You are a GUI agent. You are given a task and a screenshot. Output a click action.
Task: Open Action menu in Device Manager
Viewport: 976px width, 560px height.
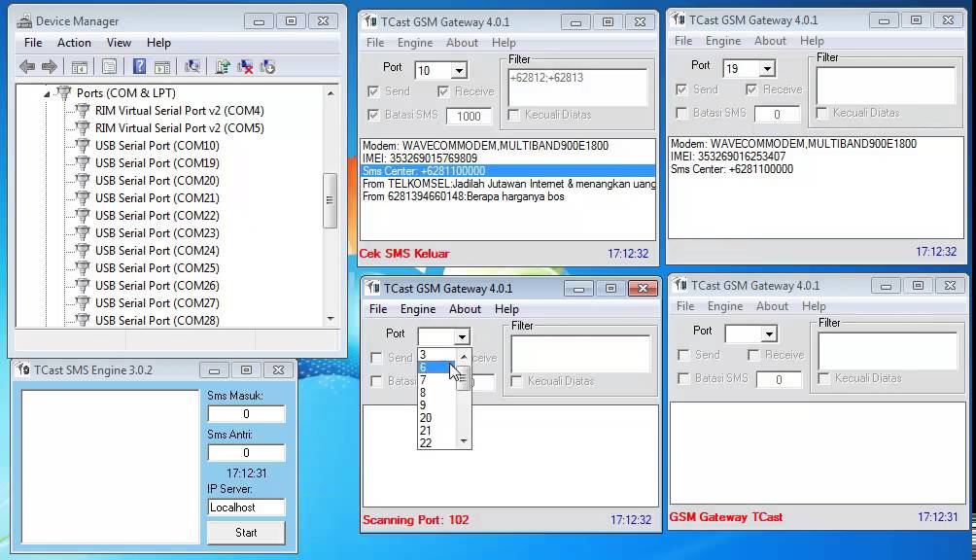pos(74,43)
